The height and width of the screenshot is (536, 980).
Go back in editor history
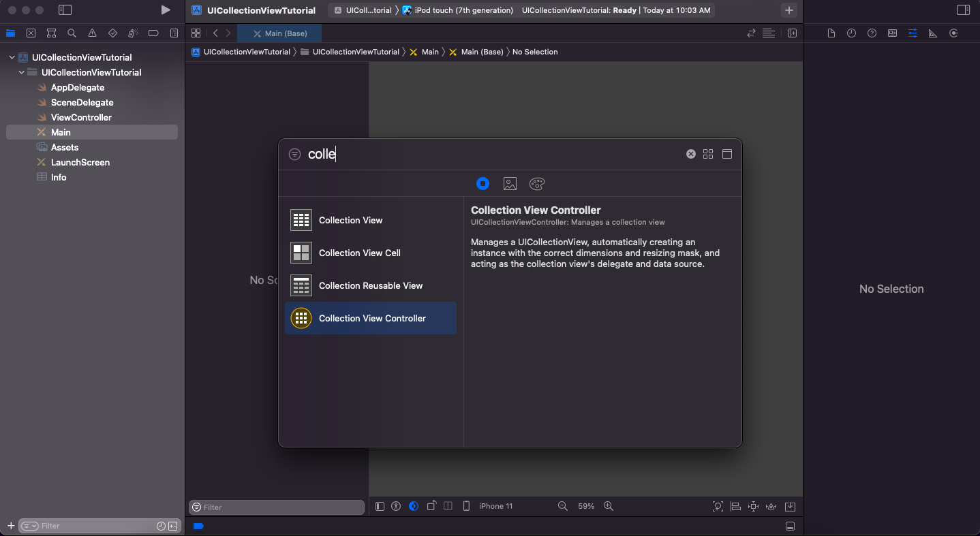[215, 33]
